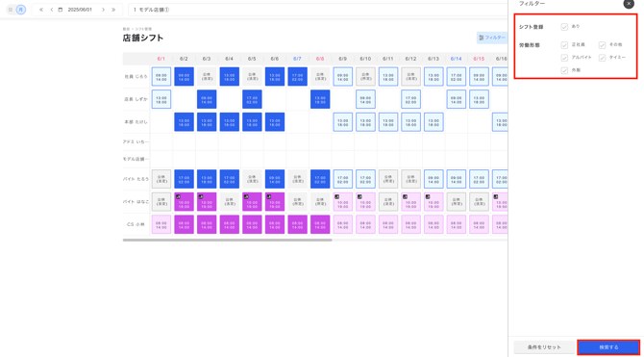Jump forward with the double-right arrow

[x=113, y=10]
